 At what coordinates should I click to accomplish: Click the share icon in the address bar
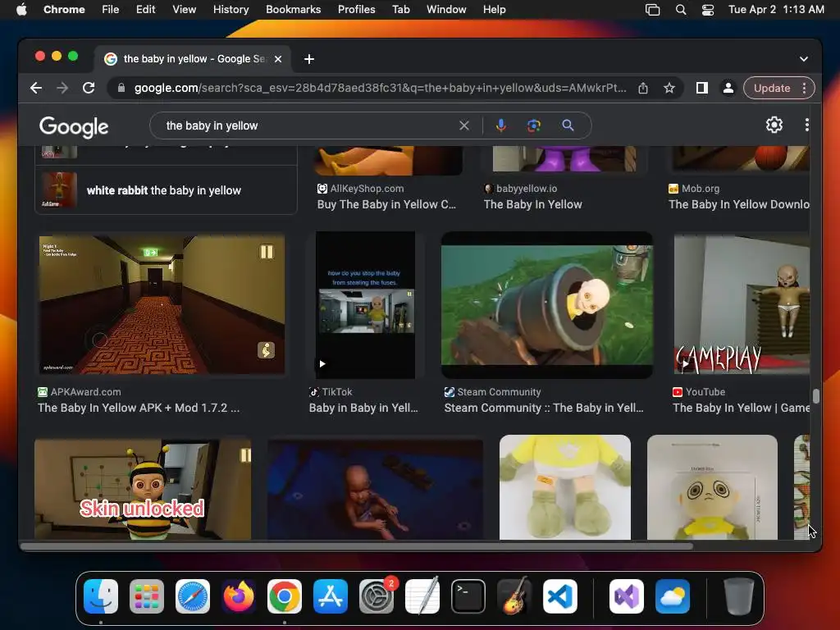tap(643, 88)
